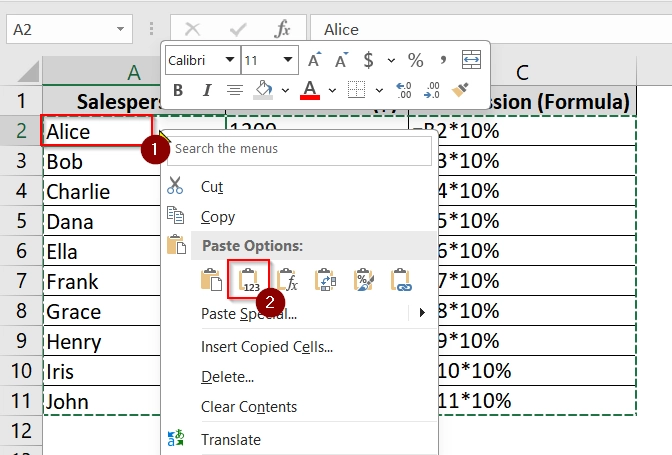Click Cancel X in formula bar
672x455 pixels.
(192, 30)
